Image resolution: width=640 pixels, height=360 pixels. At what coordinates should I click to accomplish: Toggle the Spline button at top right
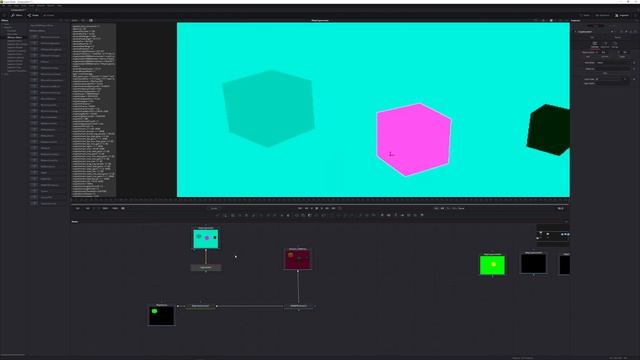click(586, 15)
